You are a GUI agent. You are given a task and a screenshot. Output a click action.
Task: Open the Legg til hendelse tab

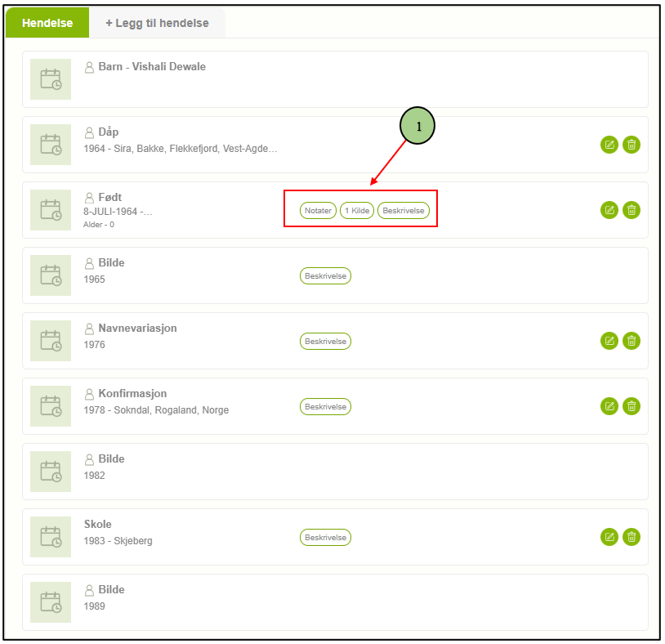[x=156, y=23]
